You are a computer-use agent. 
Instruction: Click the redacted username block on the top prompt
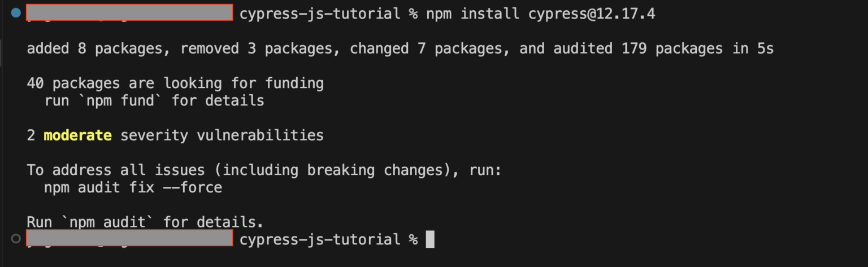(129, 12)
